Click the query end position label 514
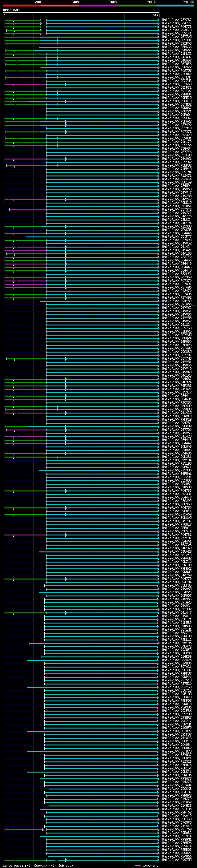 tap(155, 15)
